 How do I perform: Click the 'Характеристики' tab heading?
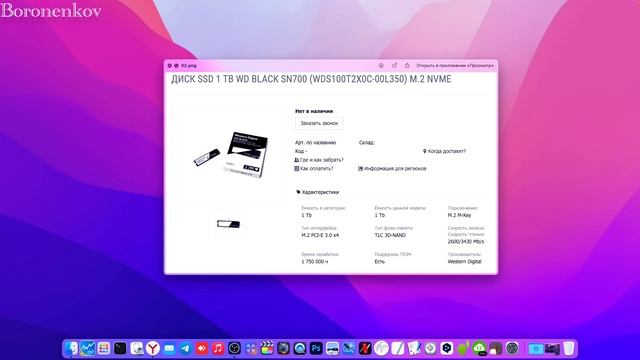[318, 192]
